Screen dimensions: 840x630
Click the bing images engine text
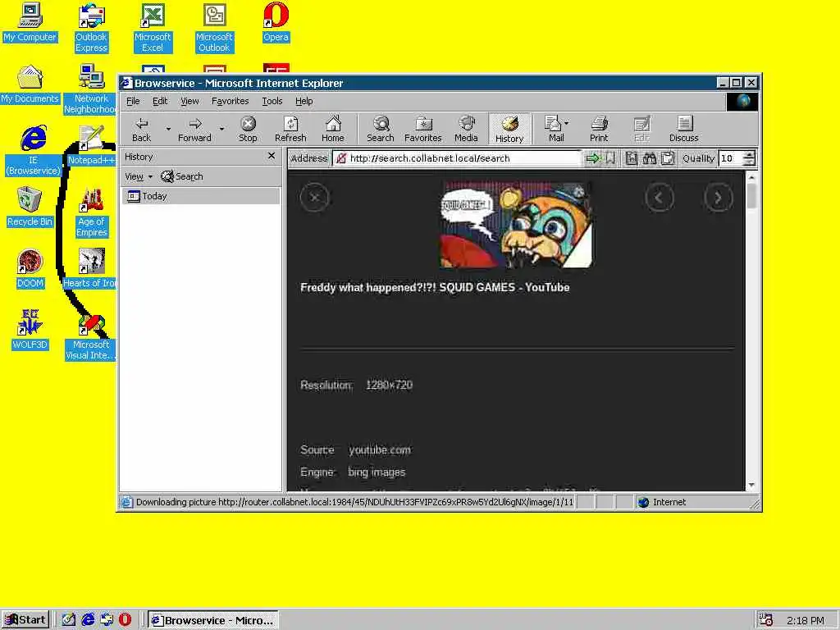click(376, 472)
